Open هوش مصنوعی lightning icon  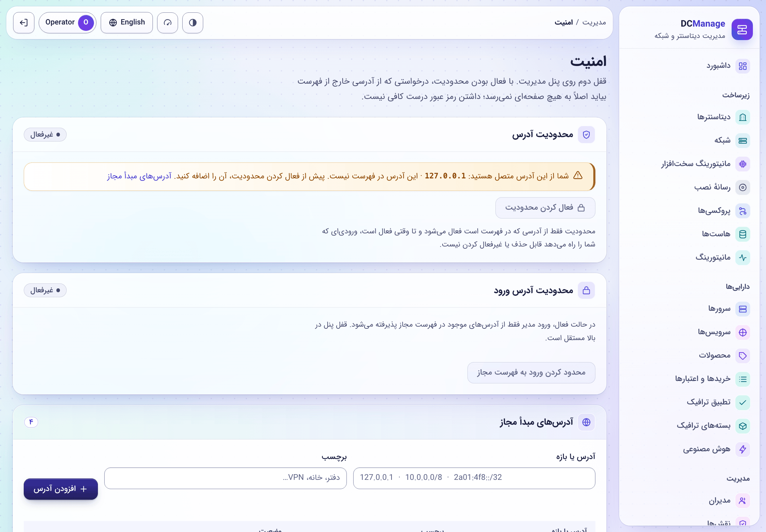743,449
